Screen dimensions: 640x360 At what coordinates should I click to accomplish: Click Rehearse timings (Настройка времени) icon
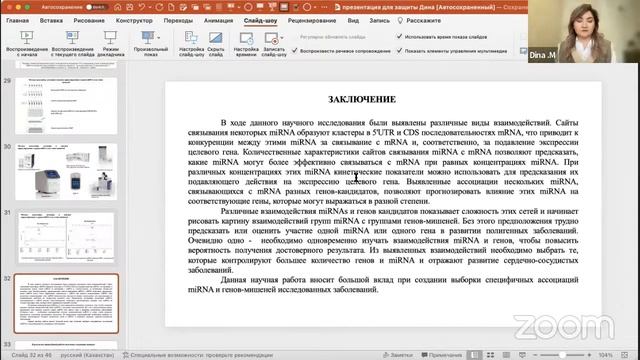[246, 38]
